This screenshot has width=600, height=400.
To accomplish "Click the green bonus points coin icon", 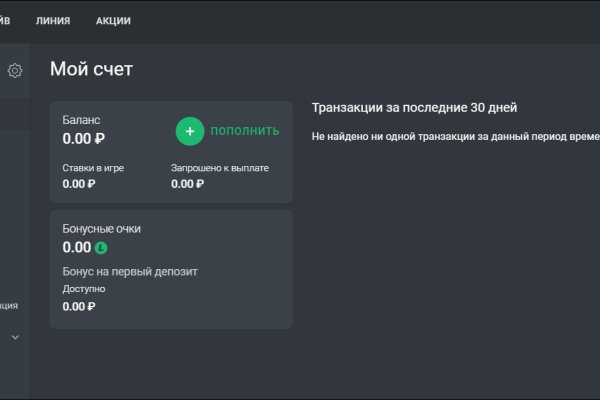I will click(x=101, y=248).
